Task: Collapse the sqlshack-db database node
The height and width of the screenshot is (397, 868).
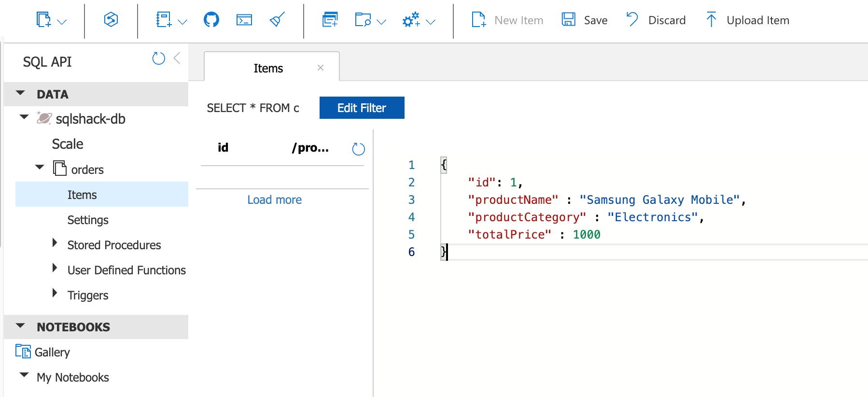Action: click(24, 117)
